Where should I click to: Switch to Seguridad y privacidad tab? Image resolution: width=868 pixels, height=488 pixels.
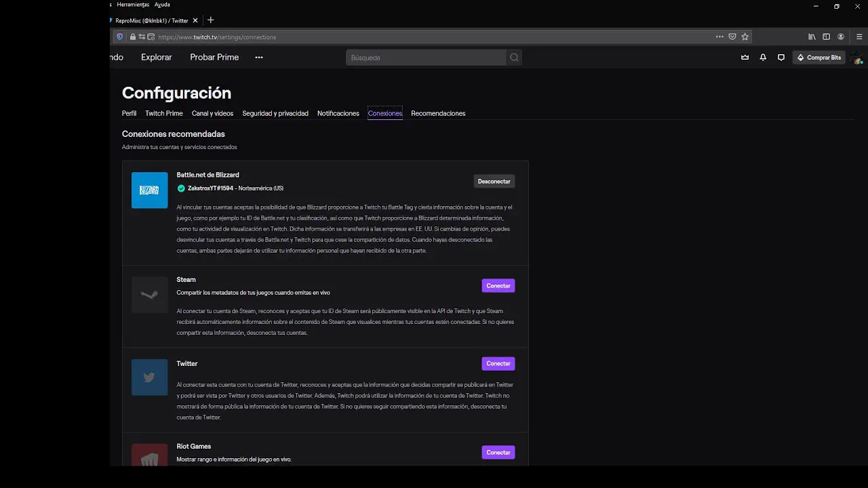coord(275,113)
